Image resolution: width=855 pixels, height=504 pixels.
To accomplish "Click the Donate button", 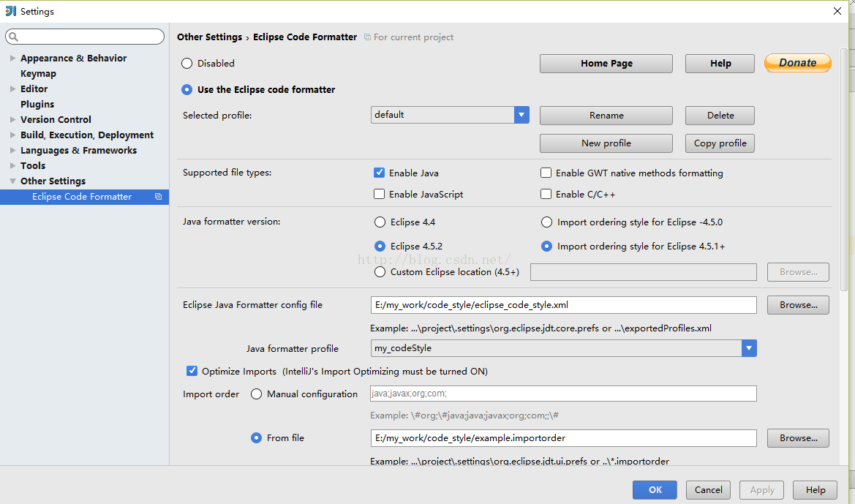I will tap(798, 63).
